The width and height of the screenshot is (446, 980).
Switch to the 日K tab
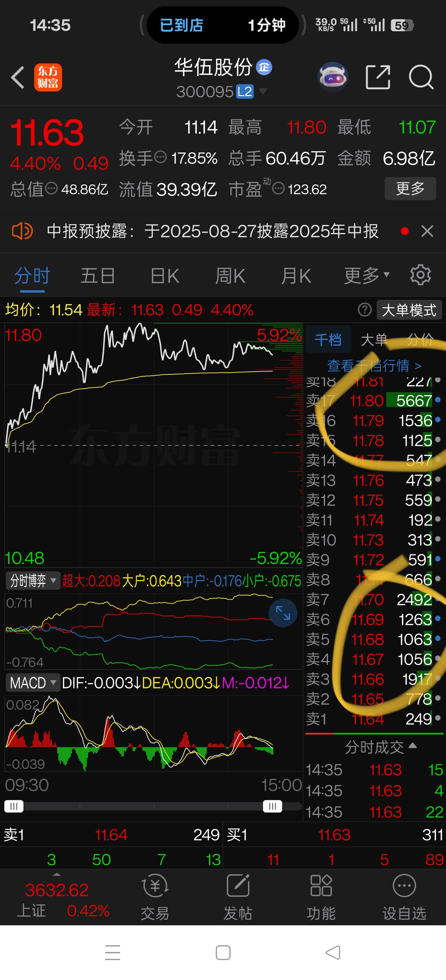[165, 276]
